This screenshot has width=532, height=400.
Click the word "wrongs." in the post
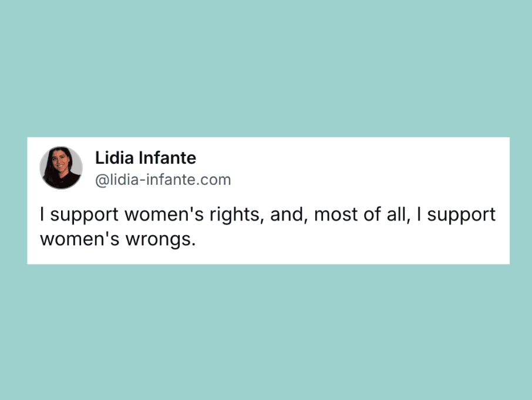pyautogui.click(x=161, y=240)
